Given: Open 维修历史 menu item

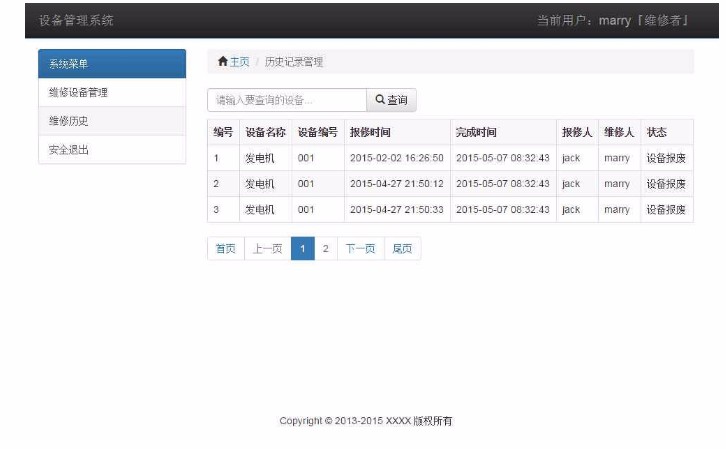Looking at the screenshot, I should pos(112,121).
